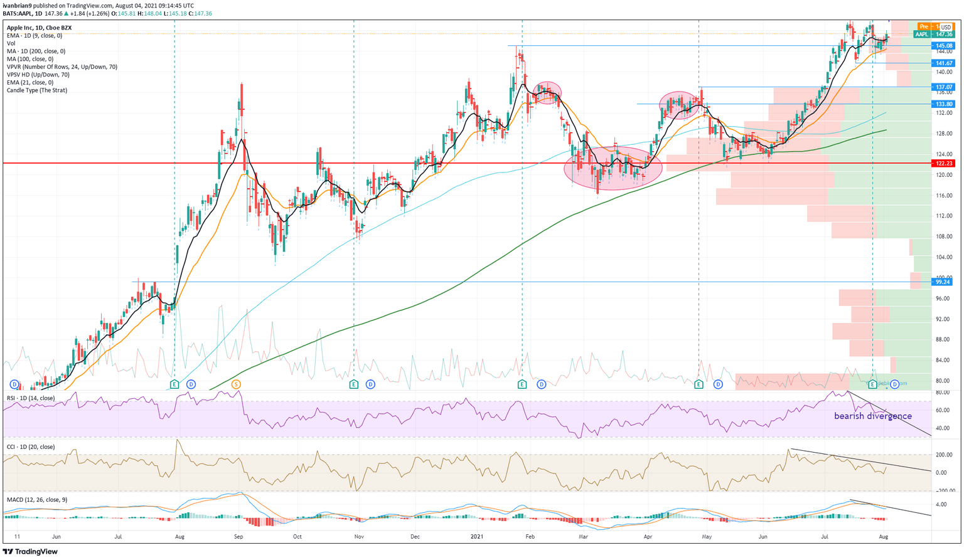Viewport: 964px width, 560px height.
Task: Click the dividend marker D at the chart's far left
Action: tap(14, 384)
